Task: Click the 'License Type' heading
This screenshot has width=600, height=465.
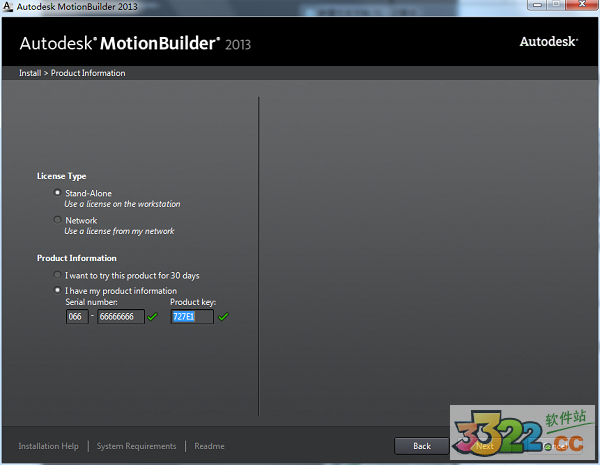Action: (61, 176)
